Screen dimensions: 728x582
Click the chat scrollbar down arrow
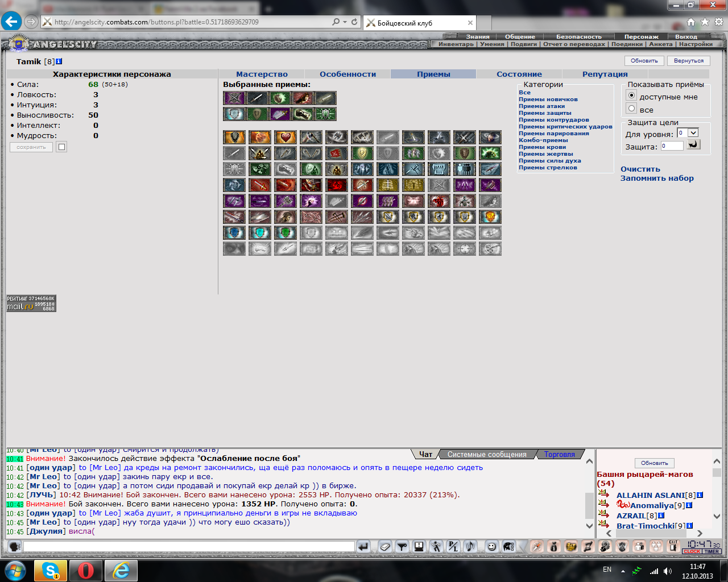[589, 526]
